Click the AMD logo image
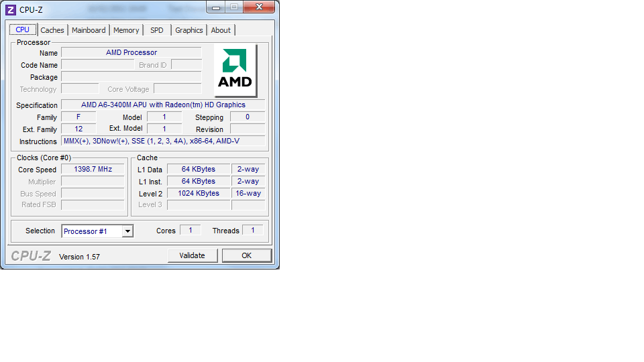The height and width of the screenshot is (362, 644). pyautogui.click(x=235, y=70)
